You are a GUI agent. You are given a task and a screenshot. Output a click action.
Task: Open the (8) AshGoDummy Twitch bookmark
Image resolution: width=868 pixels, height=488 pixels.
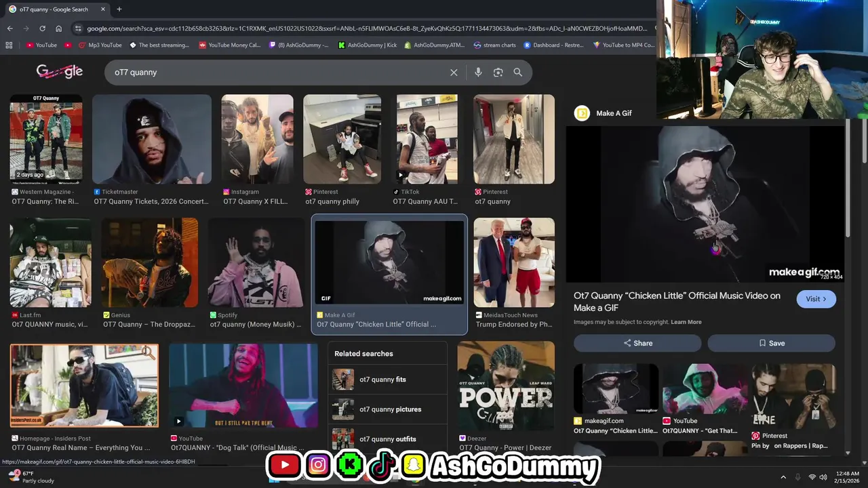point(298,45)
